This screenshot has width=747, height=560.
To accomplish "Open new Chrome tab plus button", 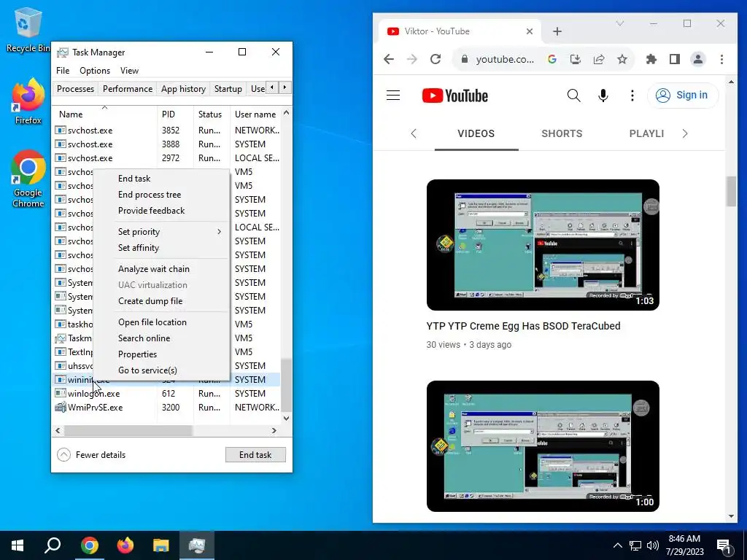I will [x=557, y=31].
